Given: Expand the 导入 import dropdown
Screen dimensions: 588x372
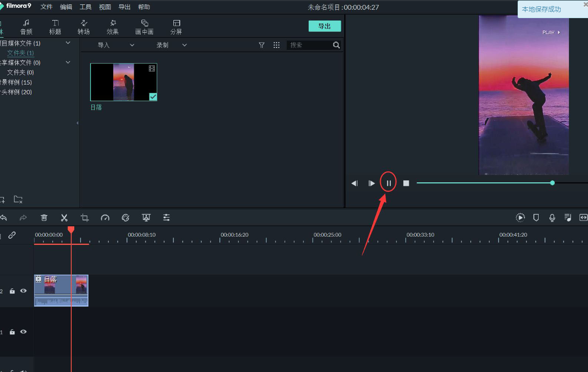Looking at the screenshot, I should (131, 44).
